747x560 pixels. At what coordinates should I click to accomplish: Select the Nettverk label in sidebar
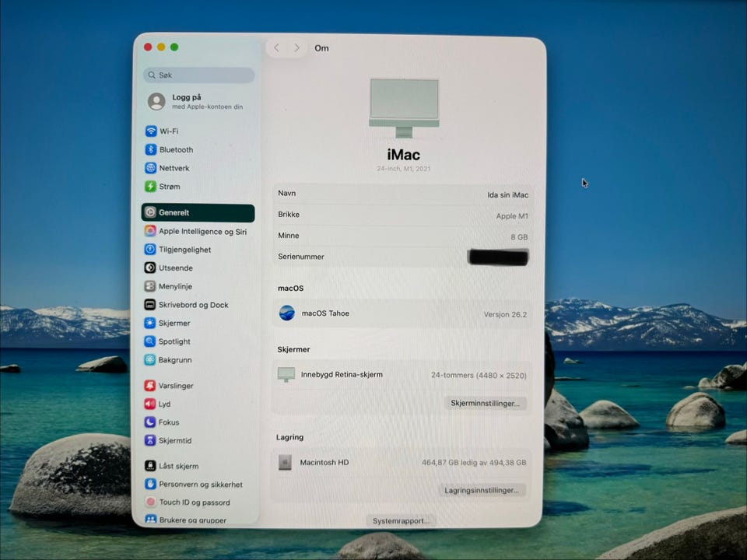(x=174, y=168)
